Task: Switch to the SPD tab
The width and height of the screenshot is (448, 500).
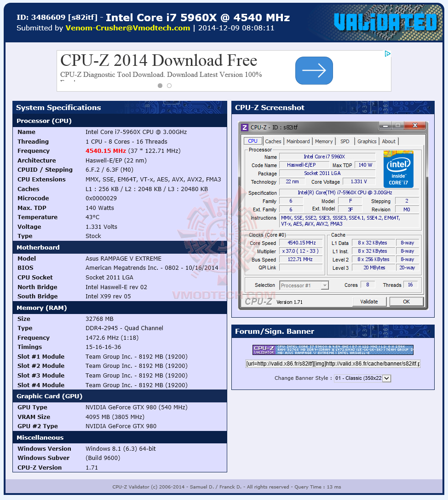Action: [x=345, y=141]
